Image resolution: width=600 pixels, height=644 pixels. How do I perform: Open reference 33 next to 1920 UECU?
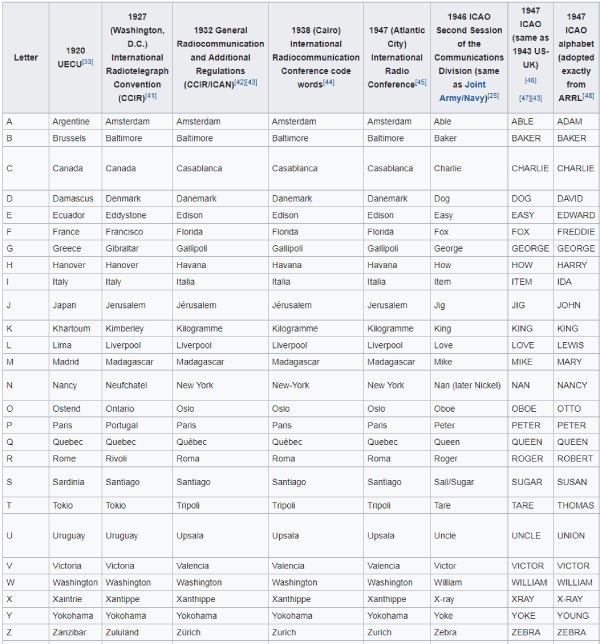pyautogui.click(x=87, y=62)
